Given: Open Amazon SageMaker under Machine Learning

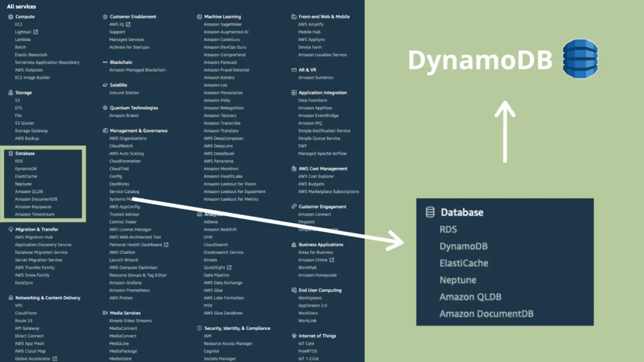Looking at the screenshot, I should [223, 24].
